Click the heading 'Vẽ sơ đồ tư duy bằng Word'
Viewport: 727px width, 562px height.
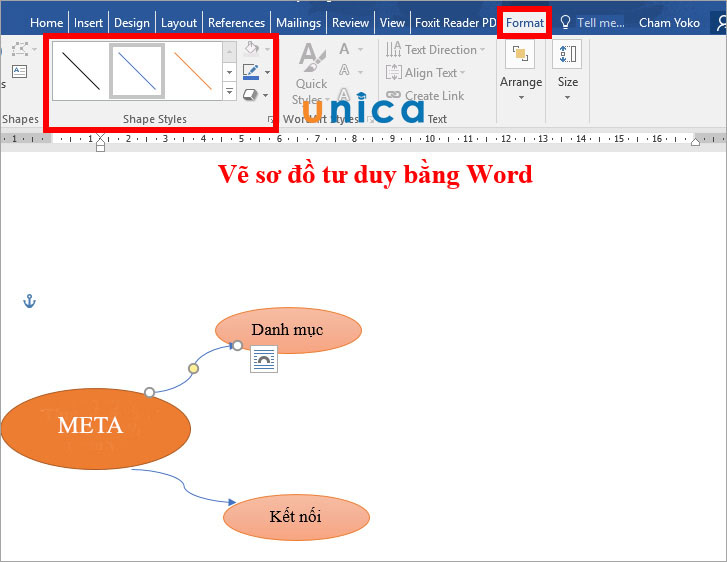click(x=375, y=174)
